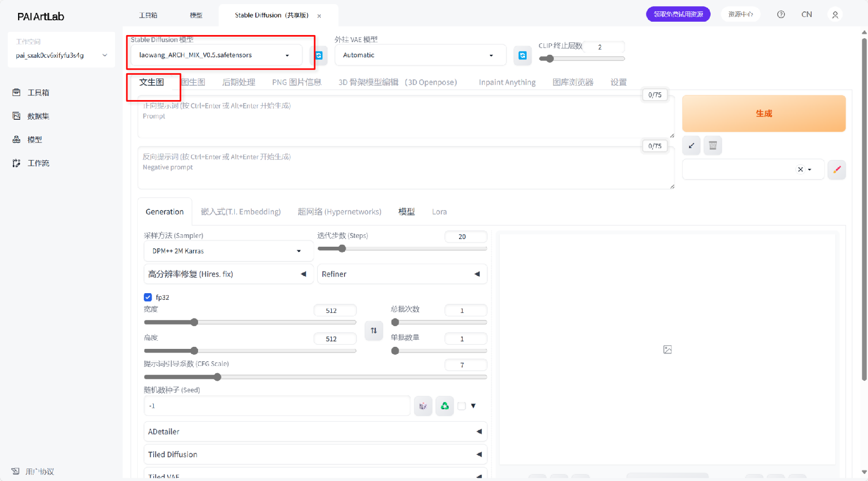Switch to the 文生图 tab
This screenshot has width=868, height=481.
(152, 82)
